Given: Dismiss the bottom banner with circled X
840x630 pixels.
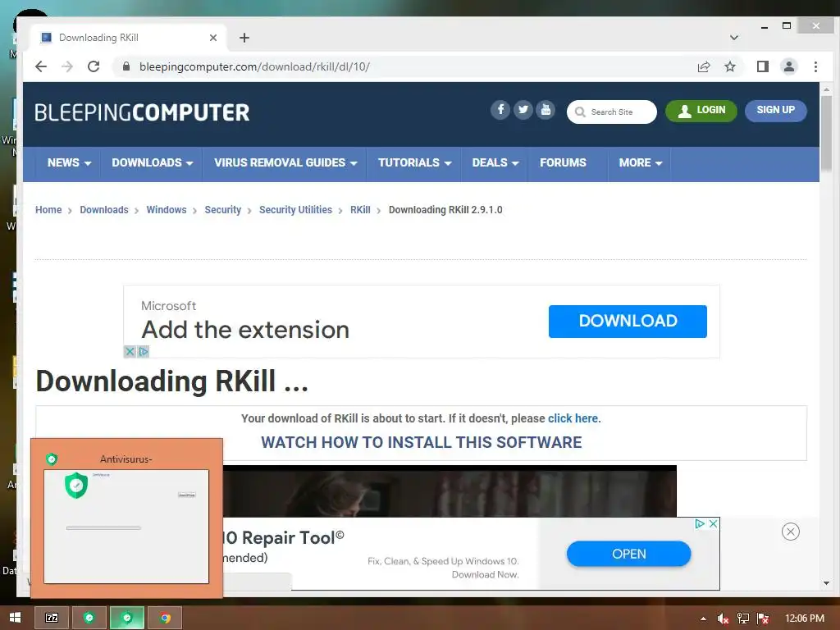Looking at the screenshot, I should (790, 532).
